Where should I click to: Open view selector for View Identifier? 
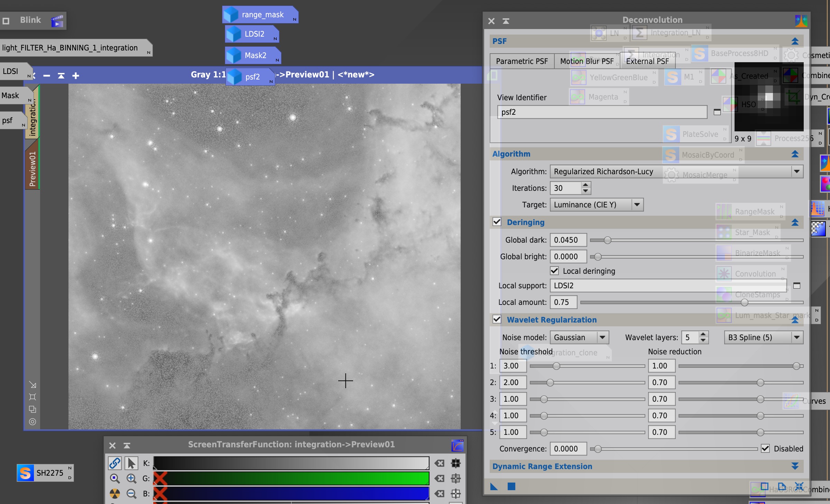coord(717,112)
